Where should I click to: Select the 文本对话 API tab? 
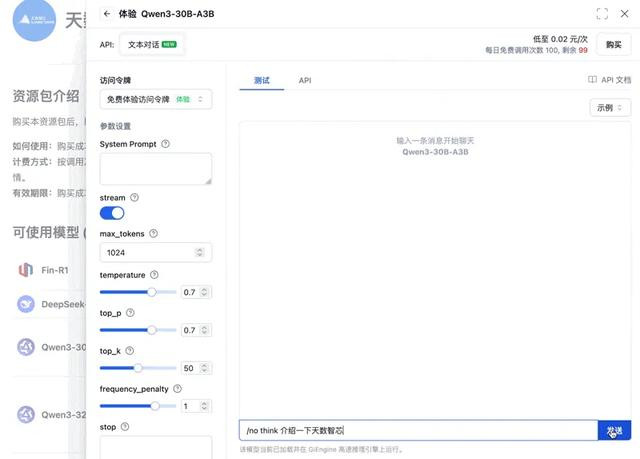click(152, 44)
